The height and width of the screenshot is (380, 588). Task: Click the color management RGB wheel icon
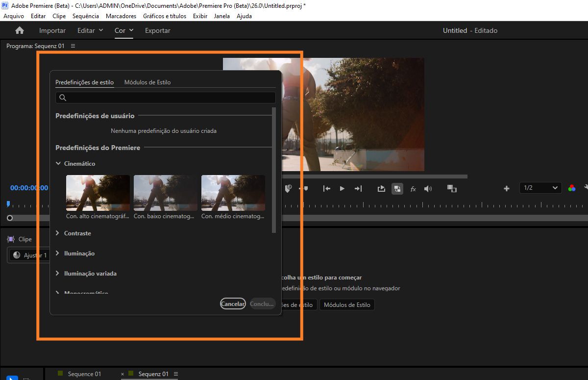tap(571, 188)
